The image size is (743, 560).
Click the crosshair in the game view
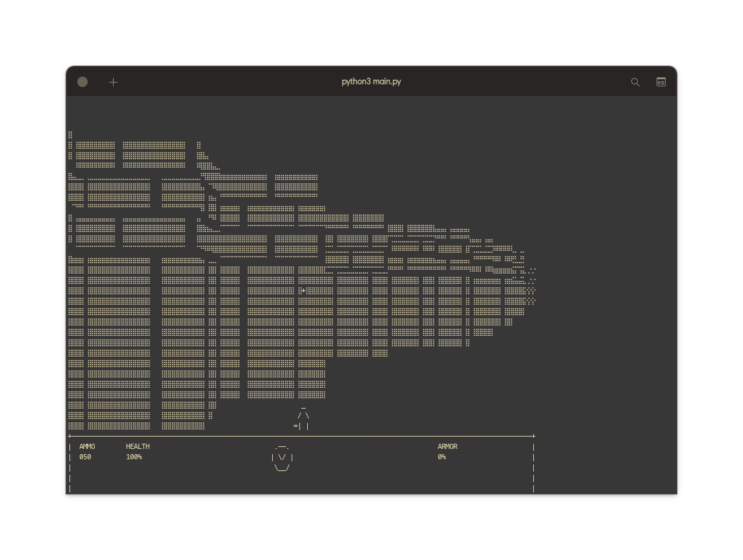[x=303, y=290]
